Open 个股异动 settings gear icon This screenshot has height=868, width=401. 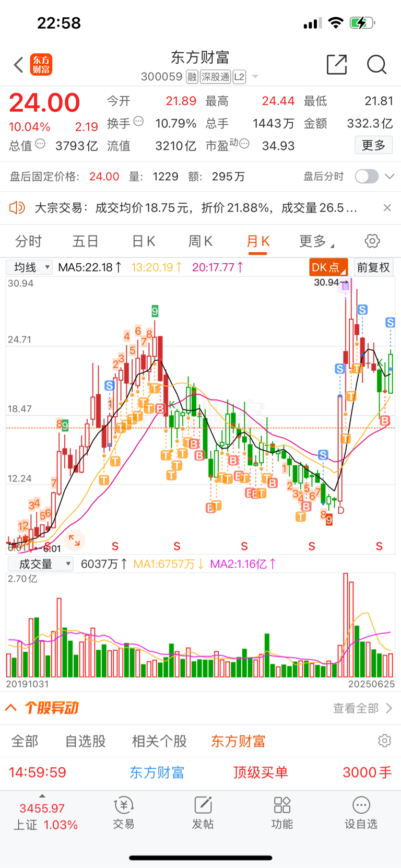coord(384,741)
